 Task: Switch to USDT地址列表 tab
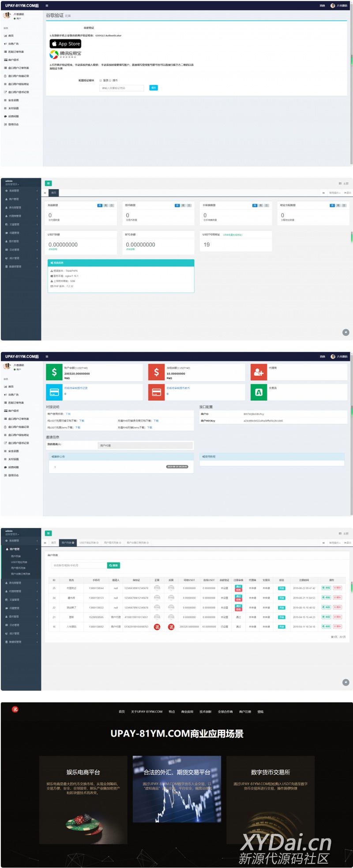[x=89, y=542]
